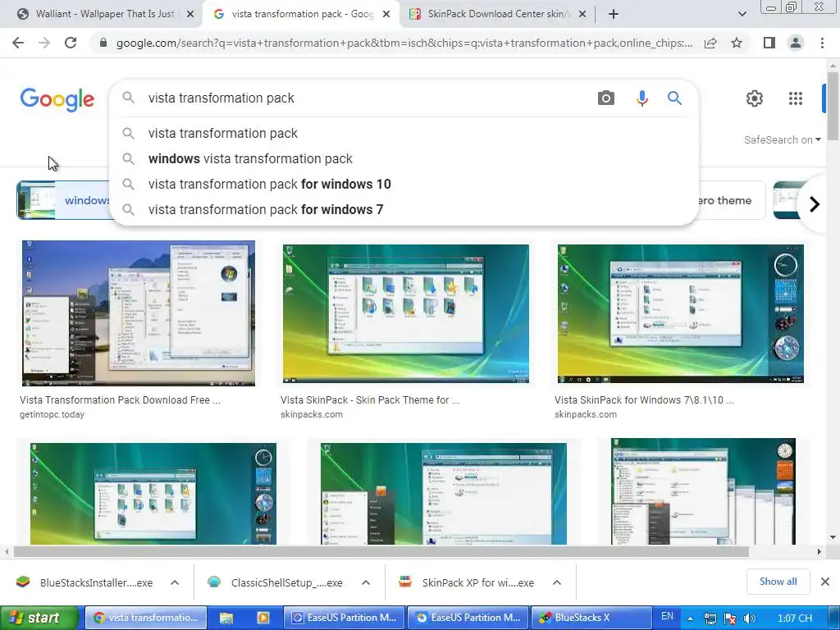The width and height of the screenshot is (840, 630).
Task: Open Google quick settings gear
Action: (755, 98)
